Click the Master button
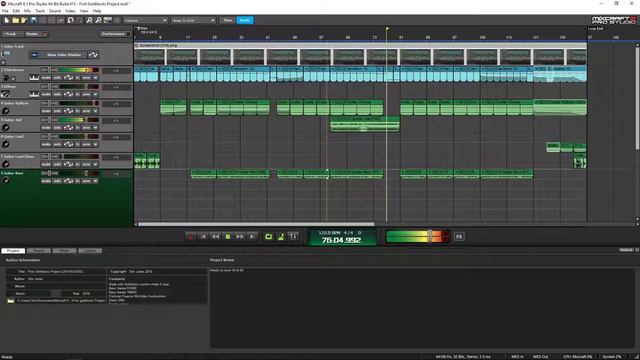The image size is (640, 360). tap(36, 34)
